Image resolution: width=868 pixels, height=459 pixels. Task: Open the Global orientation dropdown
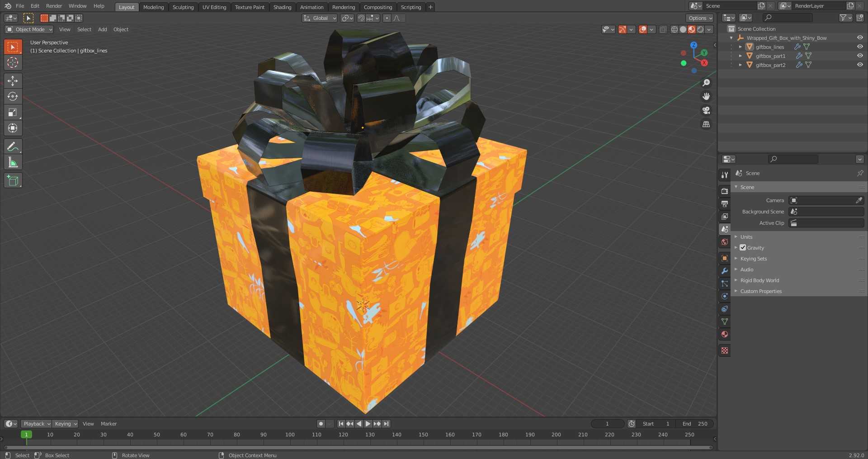point(320,18)
